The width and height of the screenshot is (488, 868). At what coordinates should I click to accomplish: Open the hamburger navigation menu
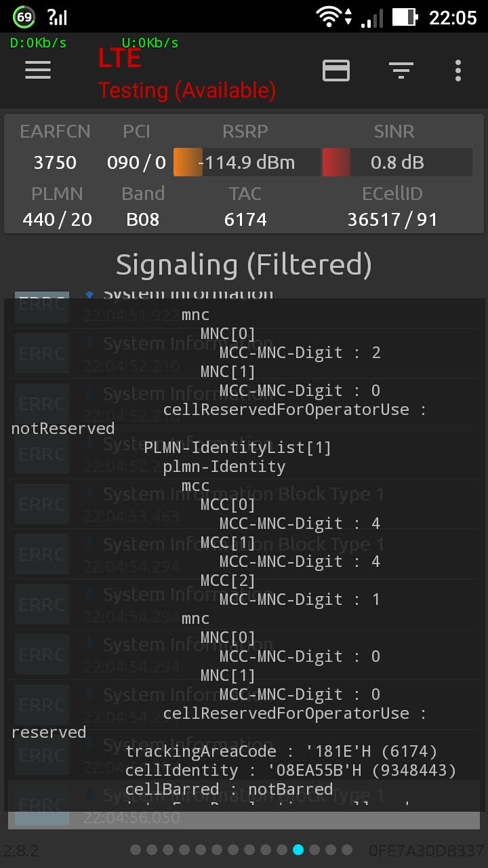point(38,70)
